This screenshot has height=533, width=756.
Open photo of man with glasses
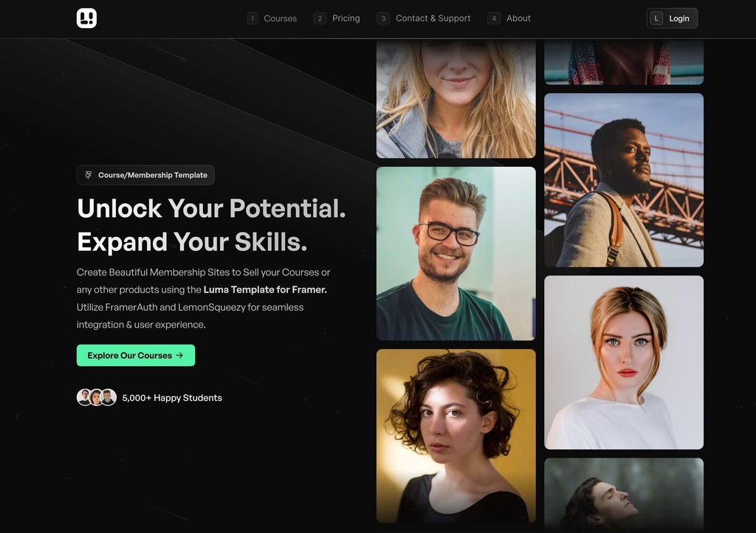(456, 253)
